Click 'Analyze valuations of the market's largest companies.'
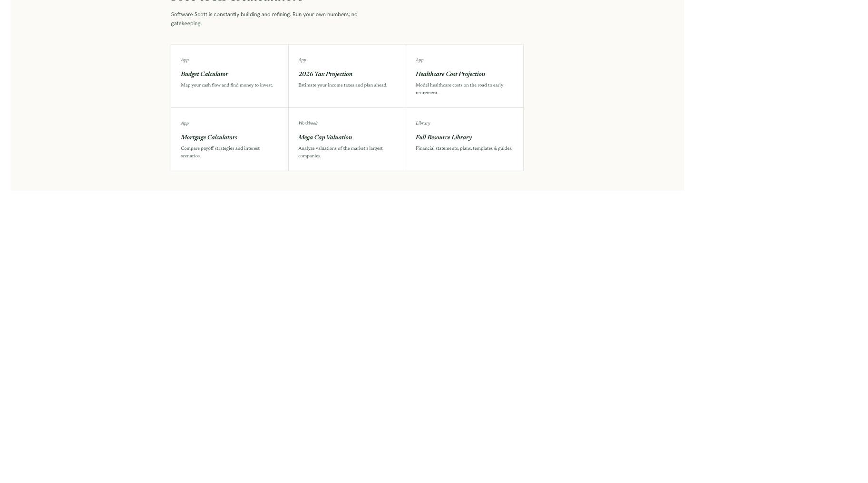868x483 pixels. point(341,152)
